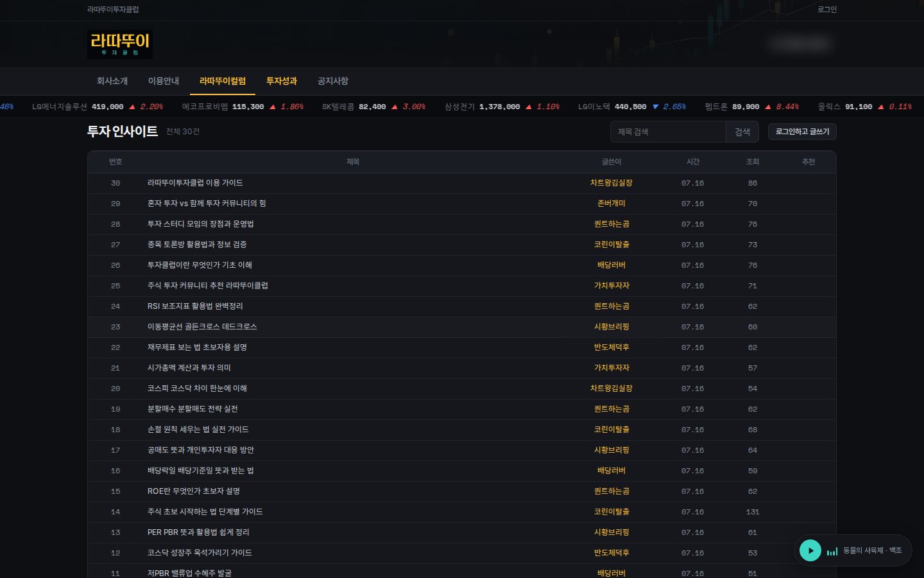
Task: Click the 로그인 link at top
Action: (x=827, y=10)
